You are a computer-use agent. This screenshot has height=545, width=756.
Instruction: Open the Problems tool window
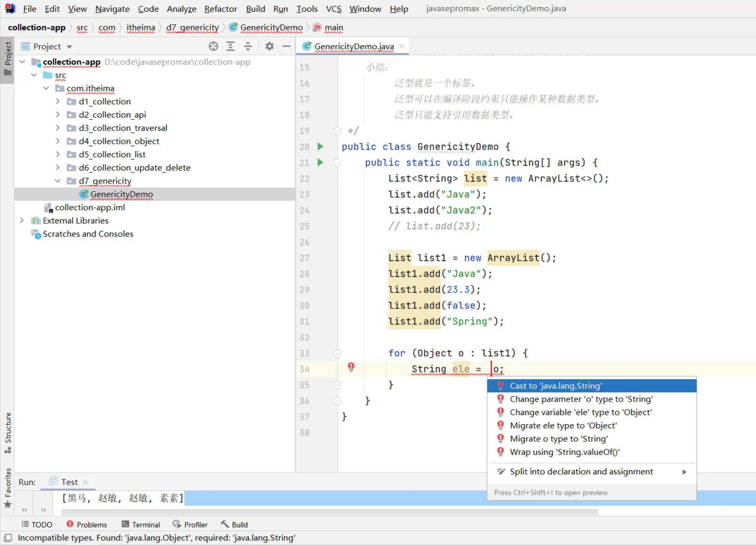click(87, 524)
